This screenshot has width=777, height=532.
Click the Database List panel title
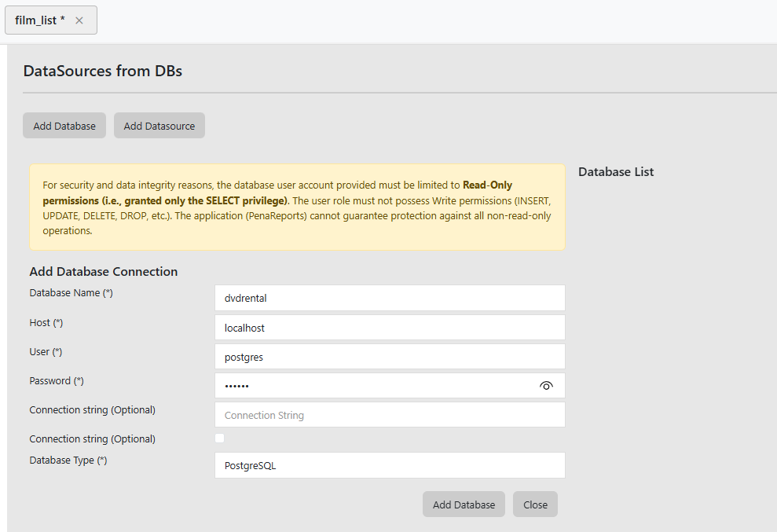[616, 171]
